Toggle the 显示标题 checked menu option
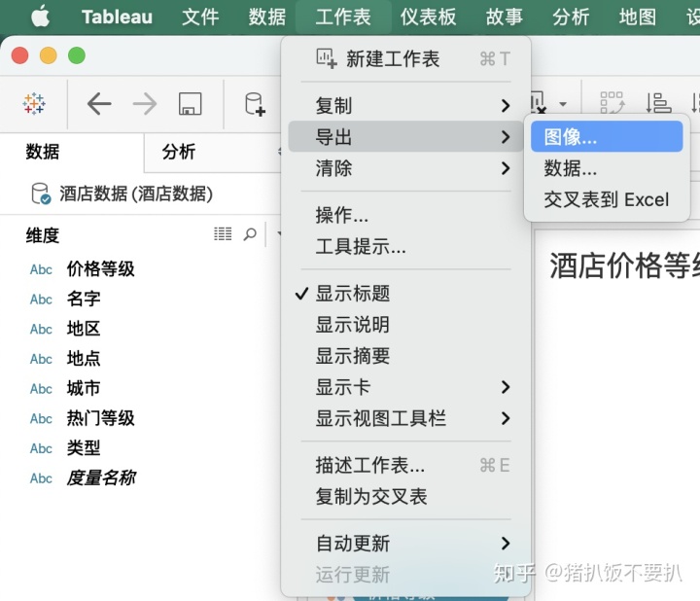The width and height of the screenshot is (700, 601). coord(405,294)
